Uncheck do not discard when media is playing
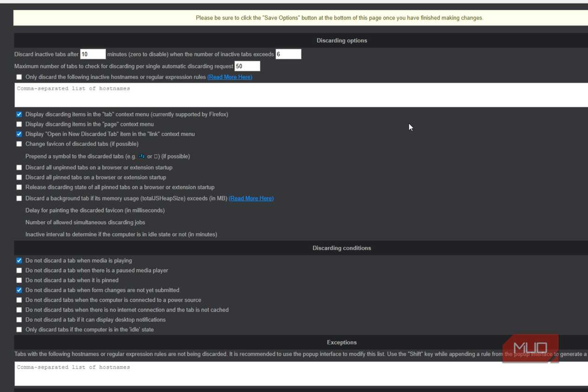 [x=19, y=261]
